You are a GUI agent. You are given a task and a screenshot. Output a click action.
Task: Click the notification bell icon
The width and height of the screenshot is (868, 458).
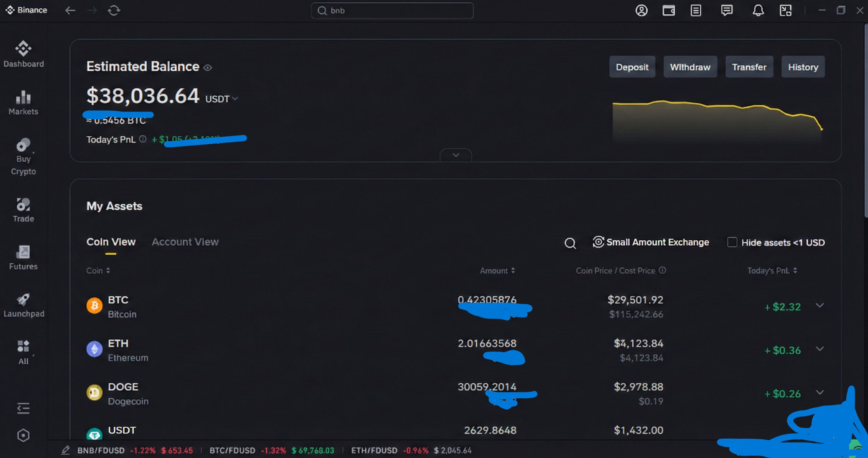tap(758, 10)
